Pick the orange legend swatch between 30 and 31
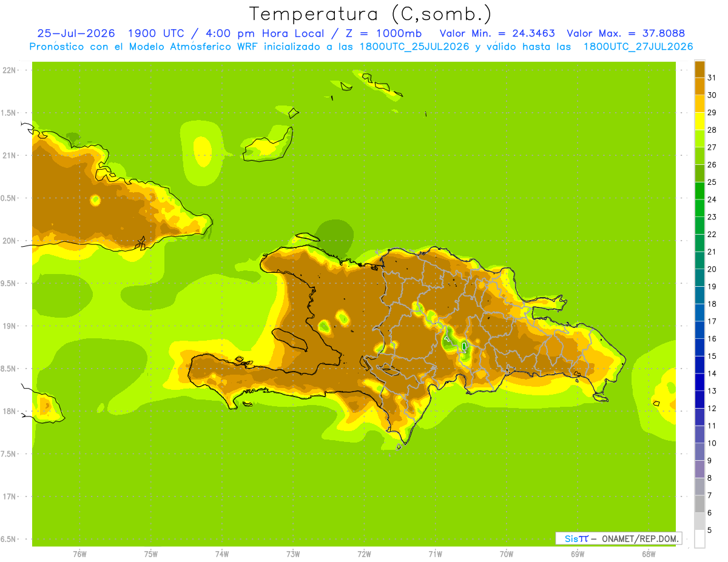The image size is (728, 562). pyautogui.click(x=699, y=86)
